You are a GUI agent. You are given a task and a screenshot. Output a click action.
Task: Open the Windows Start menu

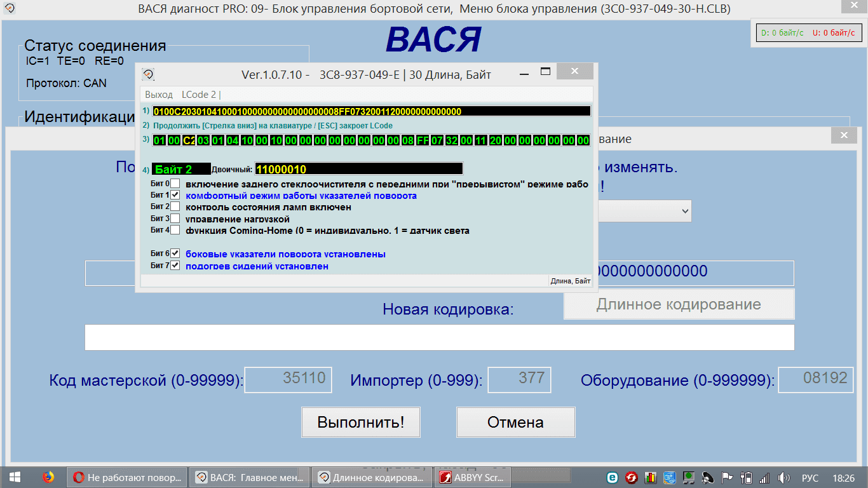click(15, 477)
